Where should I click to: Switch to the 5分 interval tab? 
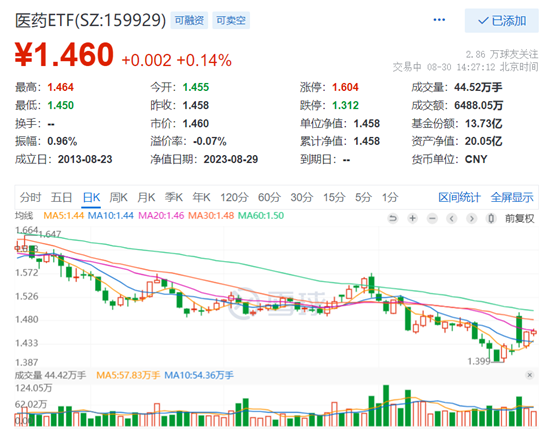(x=364, y=197)
